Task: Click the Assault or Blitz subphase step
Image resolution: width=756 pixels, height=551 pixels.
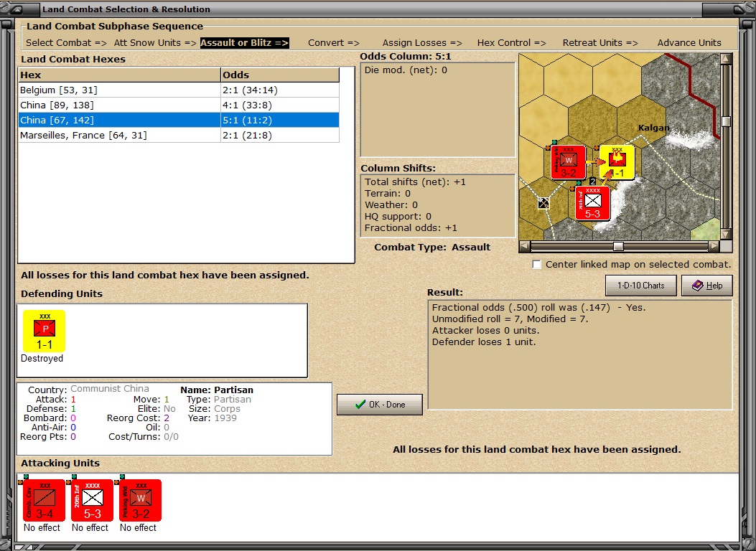Action: coord(244,43)
